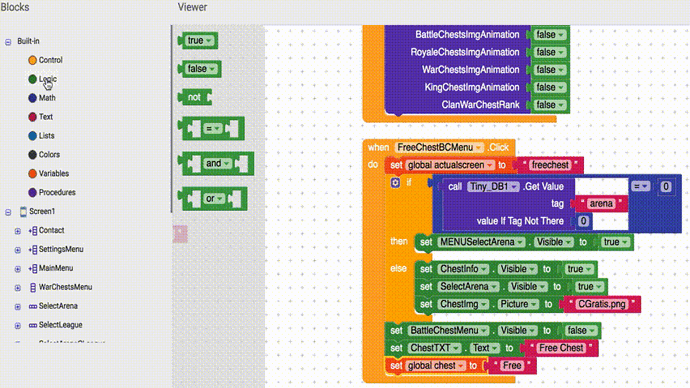Image resolution: width=690 pixels, height=388 pixels.
Task: Pick the false block from flyout
Action: coord(200,69)
